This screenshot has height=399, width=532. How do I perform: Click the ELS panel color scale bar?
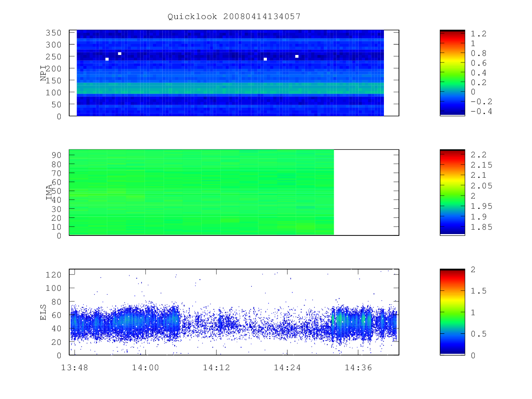(452, 312)
